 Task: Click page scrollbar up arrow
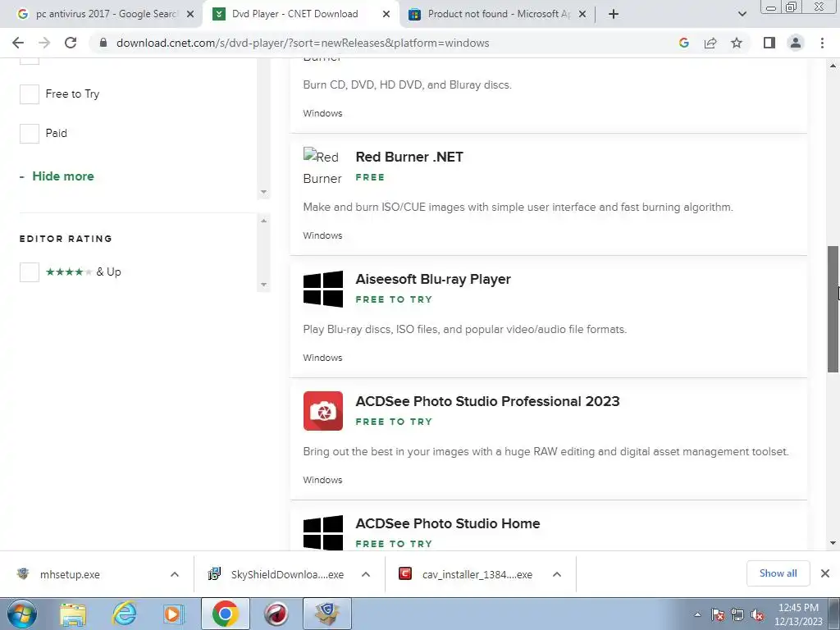coord(833,66)
